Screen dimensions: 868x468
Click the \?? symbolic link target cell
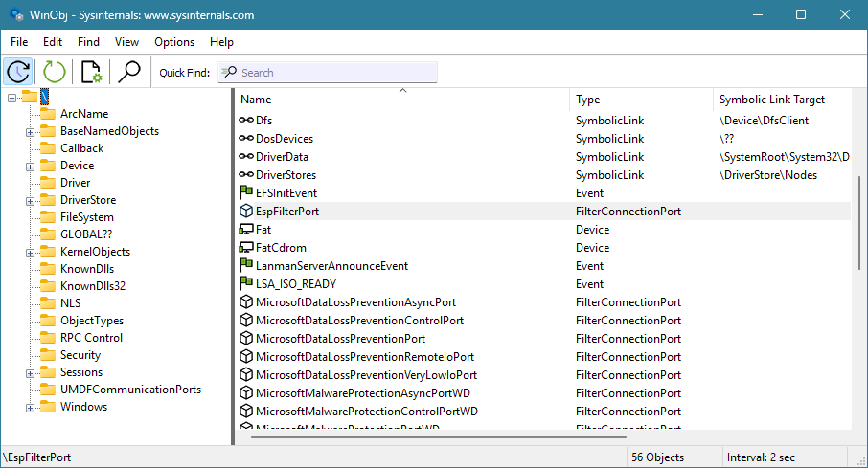click(726, 139)
